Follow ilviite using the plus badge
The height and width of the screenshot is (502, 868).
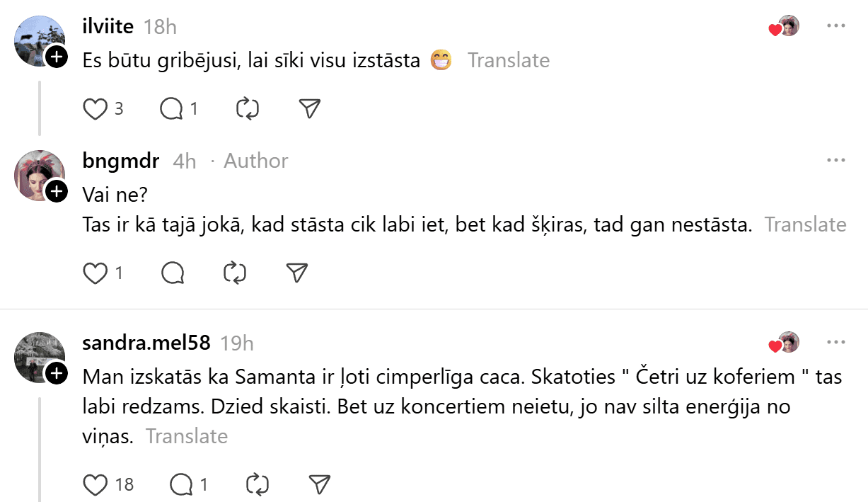[x=57, y=57]
